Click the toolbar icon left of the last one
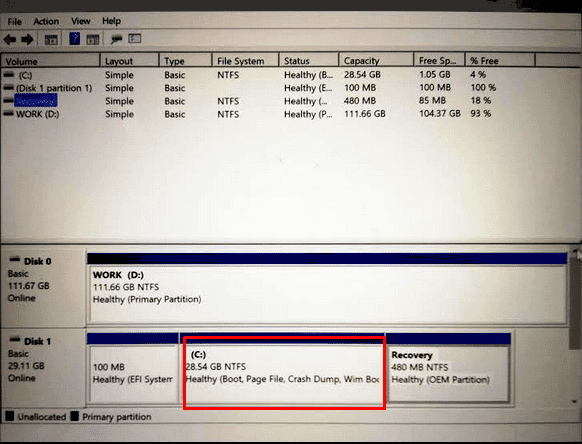This screenshot has height=444, width=582. point(117,39)
